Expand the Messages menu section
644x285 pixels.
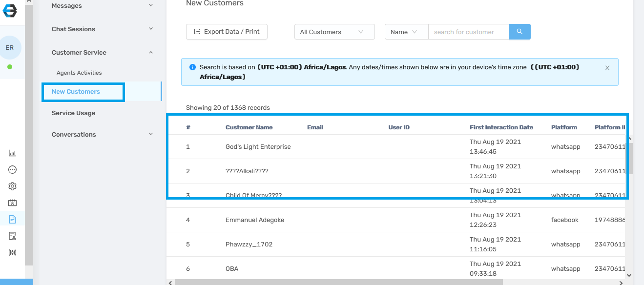coord(102,6)
